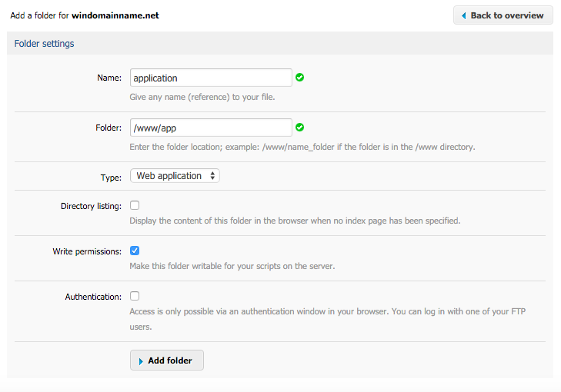Click the Type label

111,178
